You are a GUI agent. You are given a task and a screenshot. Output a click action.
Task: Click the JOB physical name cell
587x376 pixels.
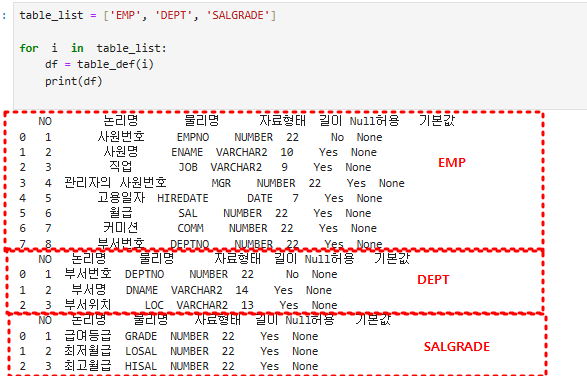(x=188, y=167)
